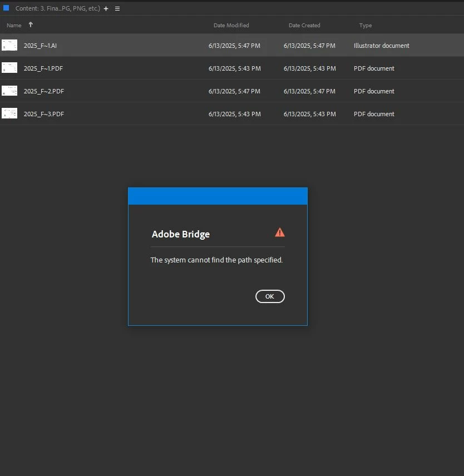Click Date Created value of 2025_F~2.PDF
Image resolution: width=464 pixels, height=476 pixels.
point(309,91)
